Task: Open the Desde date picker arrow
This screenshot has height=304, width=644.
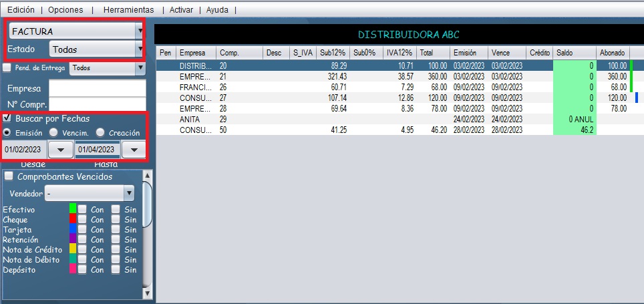Action: pos(61,150)
